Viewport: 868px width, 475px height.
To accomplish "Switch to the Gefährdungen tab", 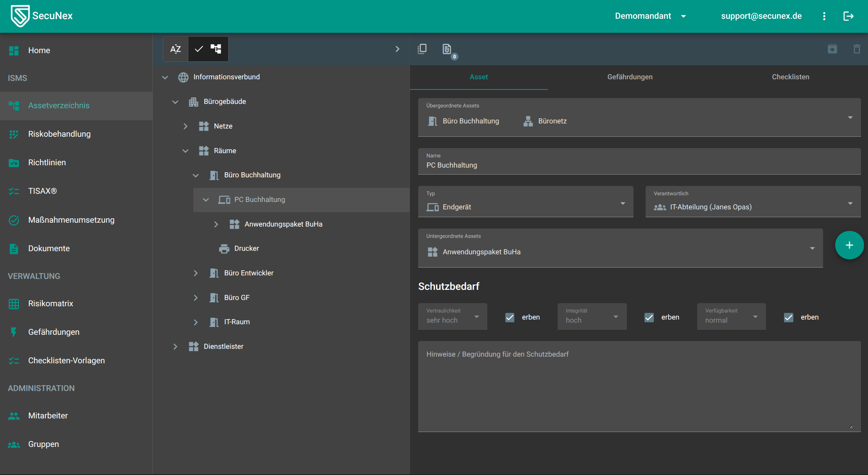I will (630, 77).
